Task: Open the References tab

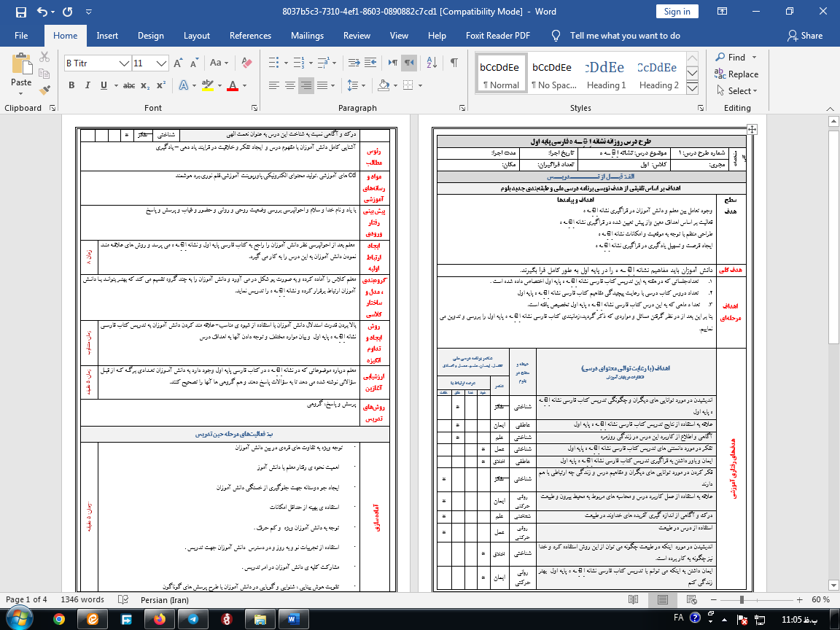Action: [250, 36]
